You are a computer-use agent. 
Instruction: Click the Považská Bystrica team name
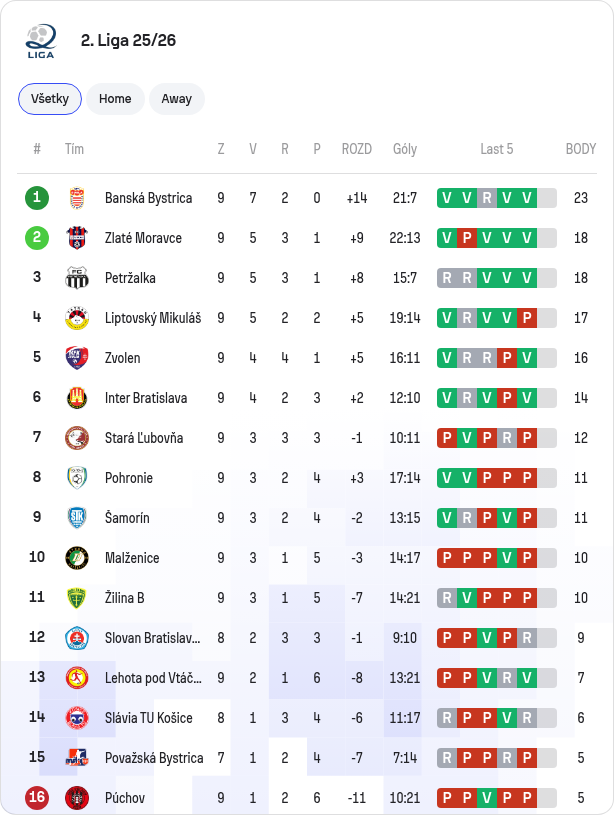coord(154,758)
